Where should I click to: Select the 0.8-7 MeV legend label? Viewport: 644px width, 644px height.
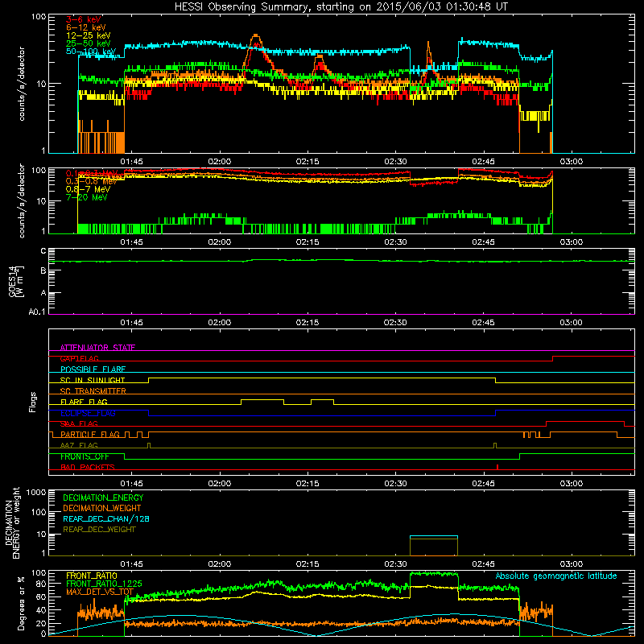pos(89,189)
